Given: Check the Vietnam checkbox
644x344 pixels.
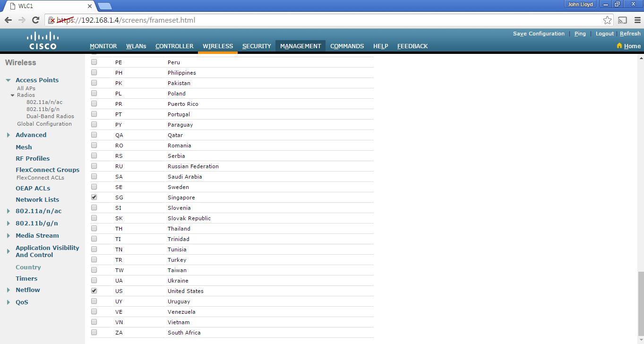Looking at the screenshot, I should tap(94, 322).
